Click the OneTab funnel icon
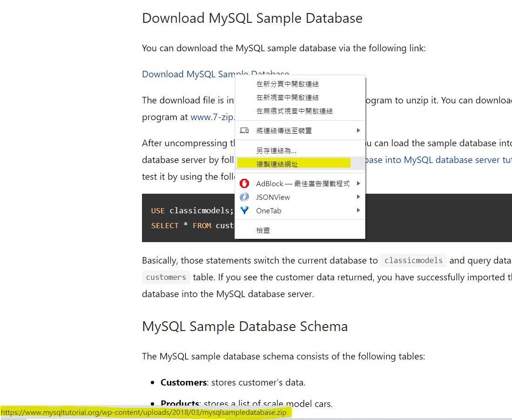Screen dimensions: 512x420 [244, 210]
